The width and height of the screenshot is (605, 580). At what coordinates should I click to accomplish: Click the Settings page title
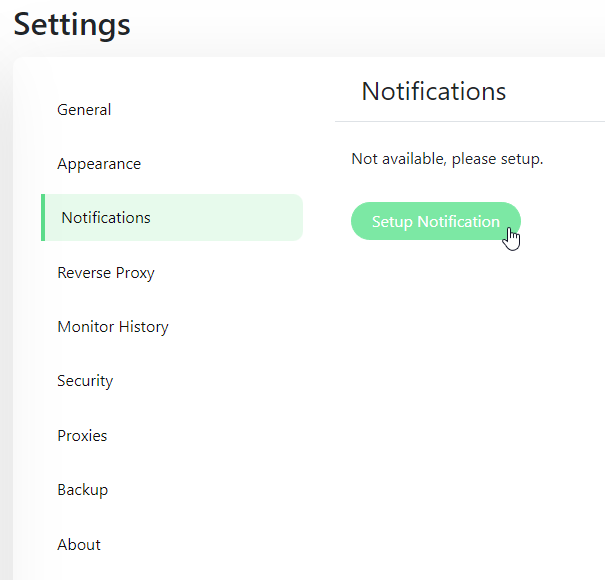(x=72, y=24)
